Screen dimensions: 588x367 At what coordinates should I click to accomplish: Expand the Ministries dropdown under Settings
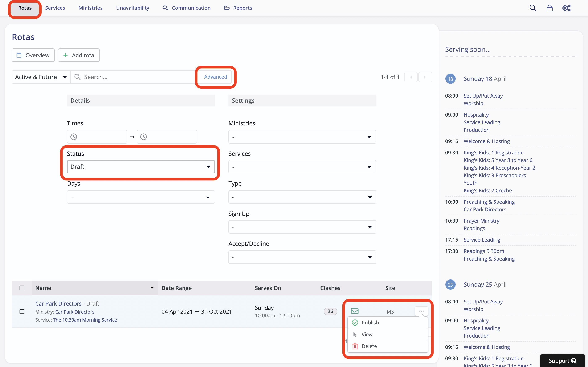coord(302,137)
